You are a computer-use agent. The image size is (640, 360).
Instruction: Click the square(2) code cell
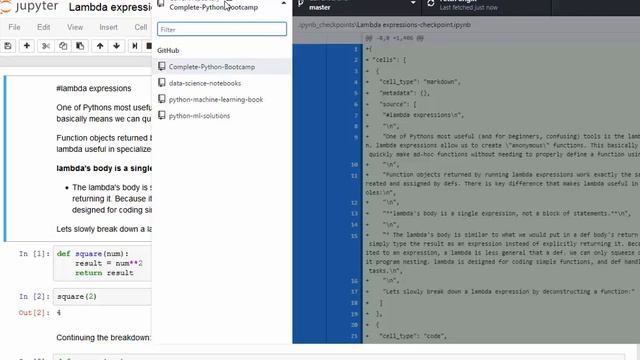pyautogui.click(x=102, y=297)
